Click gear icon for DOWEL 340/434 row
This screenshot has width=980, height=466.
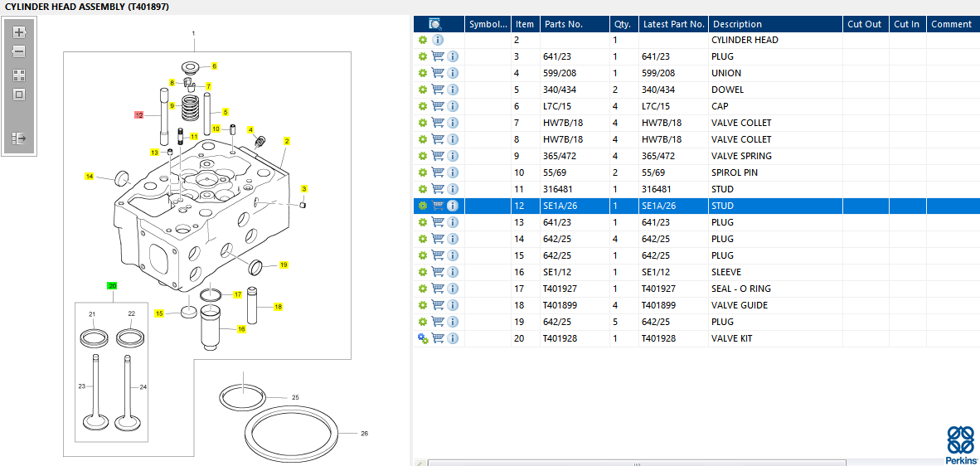coord(423,90)
